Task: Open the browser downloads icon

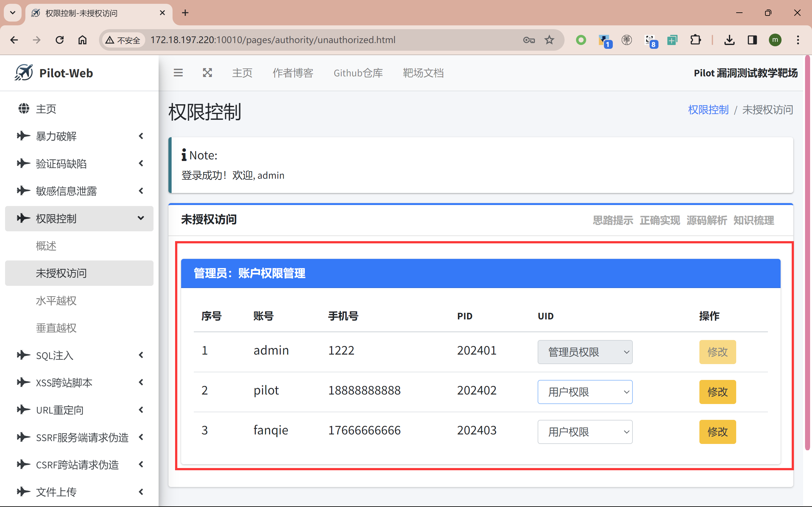Action: pos(729,40)
